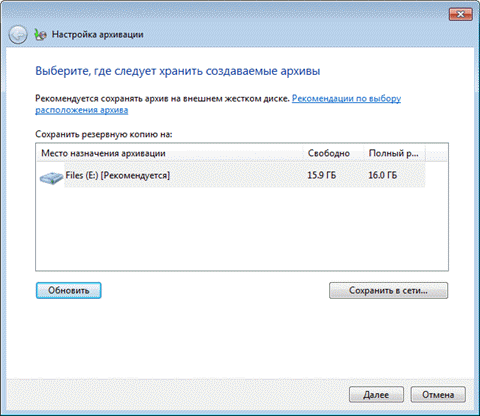This screenshot has height=416, width=480.
Task: Go back using the round arrow button
Action: pos(18,35)
